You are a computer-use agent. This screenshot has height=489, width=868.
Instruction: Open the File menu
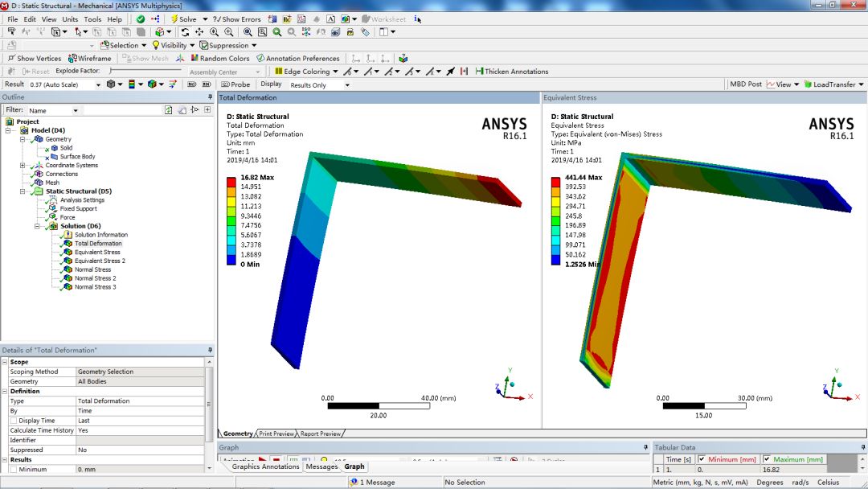(x=13, y=18)
